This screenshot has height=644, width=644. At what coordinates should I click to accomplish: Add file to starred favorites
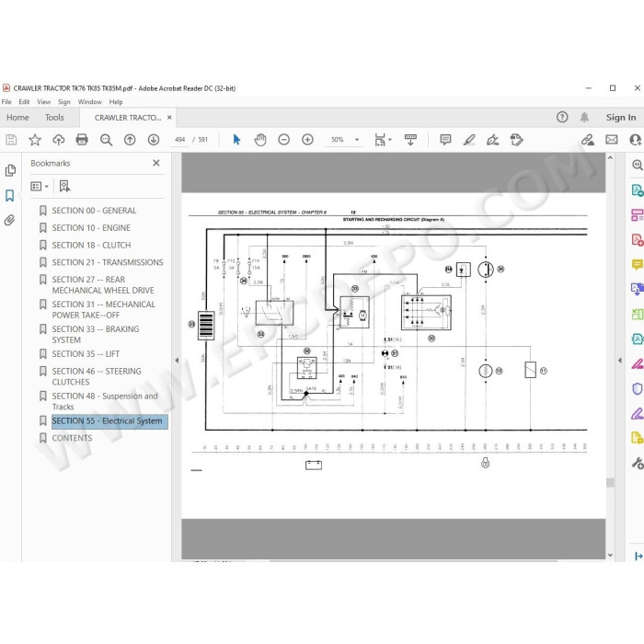click(35, 140)
